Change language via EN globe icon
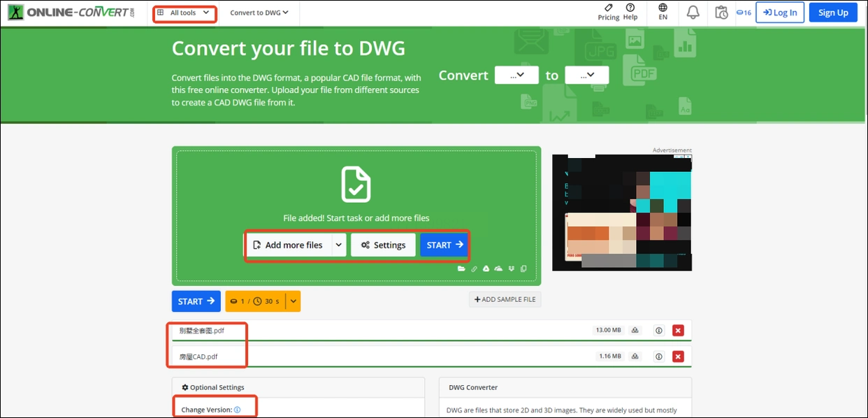This screenshot has height=418, width=868. [x=663, y=8]
